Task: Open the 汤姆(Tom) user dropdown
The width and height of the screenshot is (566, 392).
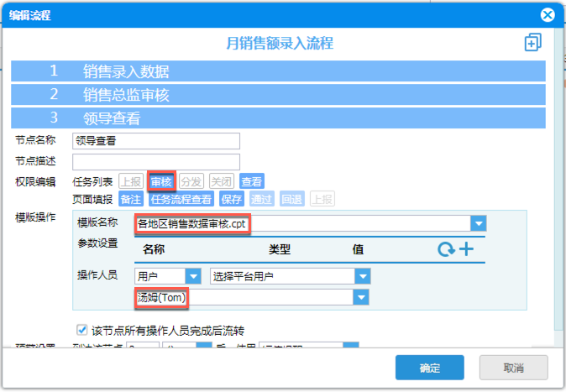Action: [360, 298]
